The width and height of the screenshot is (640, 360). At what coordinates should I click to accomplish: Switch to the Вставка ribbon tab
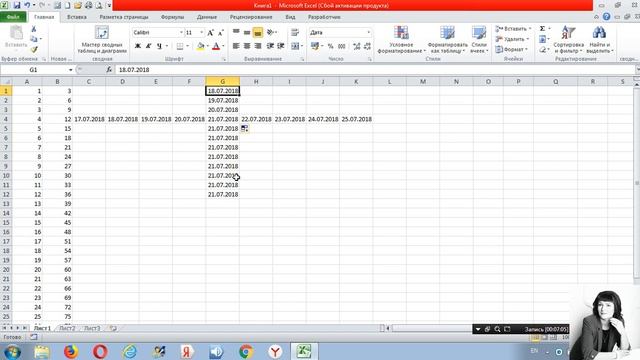tap(77, 17)
